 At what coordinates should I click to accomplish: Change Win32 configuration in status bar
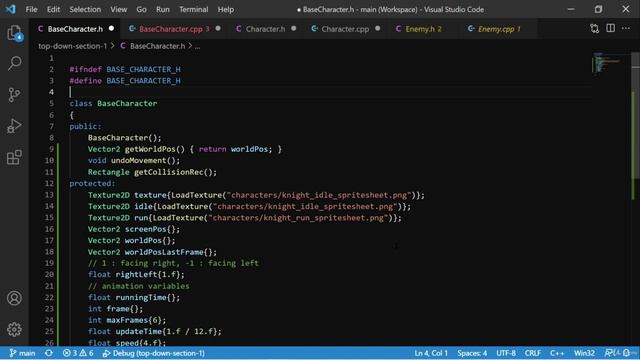click(x=584, y=353)
